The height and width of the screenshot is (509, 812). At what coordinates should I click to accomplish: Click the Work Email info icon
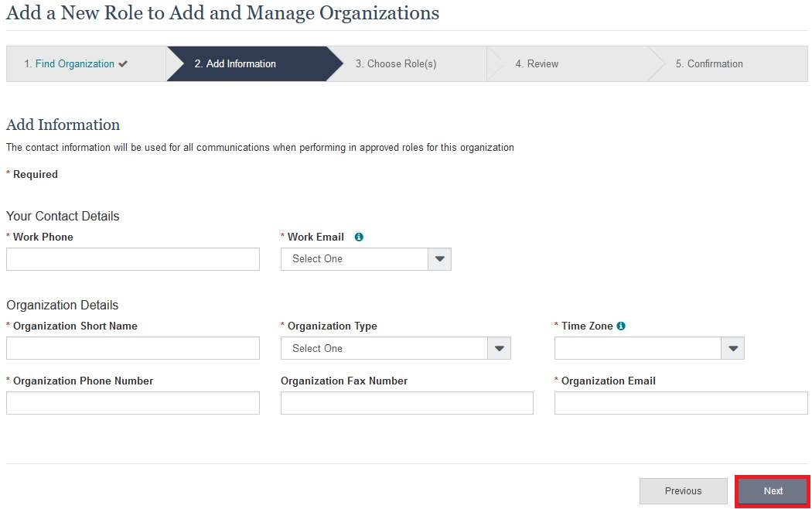click(x=359, y=237)
